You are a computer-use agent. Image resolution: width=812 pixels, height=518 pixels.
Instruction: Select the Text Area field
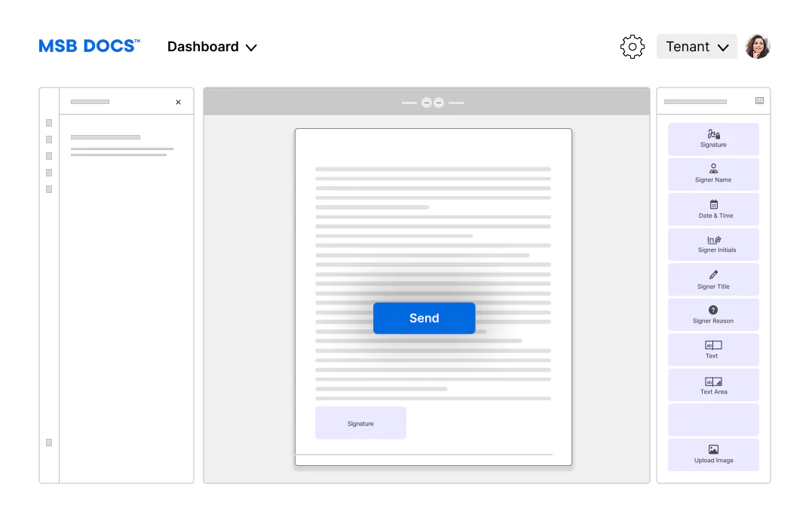(x=713, y=385)
